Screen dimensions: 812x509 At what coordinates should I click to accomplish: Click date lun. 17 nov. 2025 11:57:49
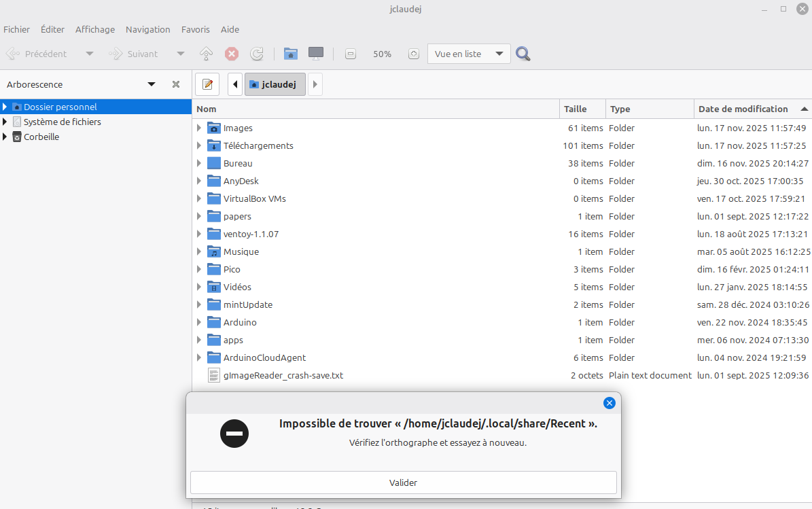click(752, 128)
